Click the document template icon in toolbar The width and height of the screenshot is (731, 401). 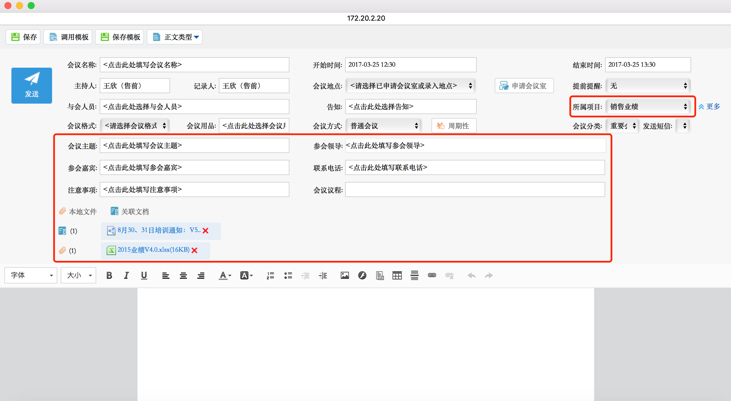click(380, 276)
